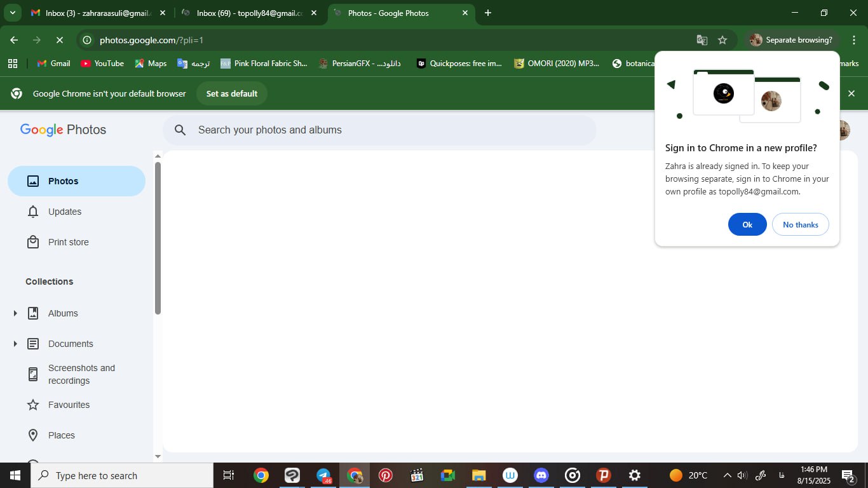Open Discord from the Windows taskbar

coord(541,475)
